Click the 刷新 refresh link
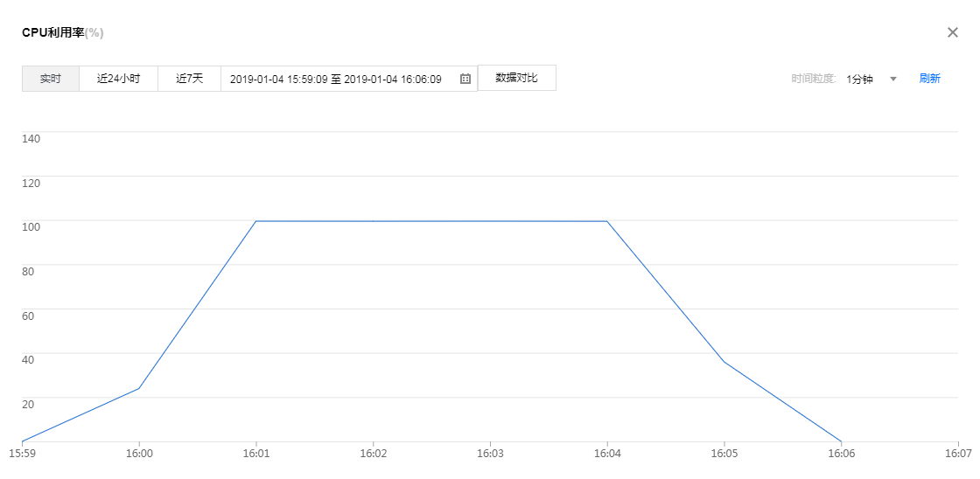Screen dimensions: 980x479 coord(929,79)
